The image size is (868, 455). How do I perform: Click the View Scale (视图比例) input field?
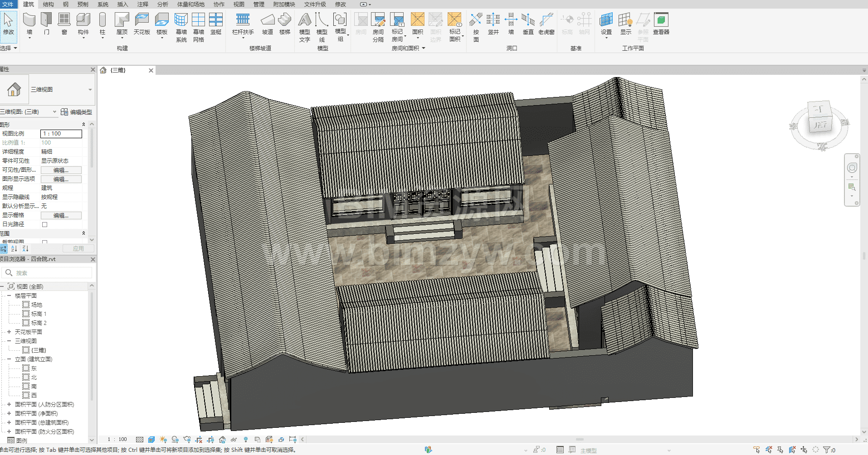61,134
